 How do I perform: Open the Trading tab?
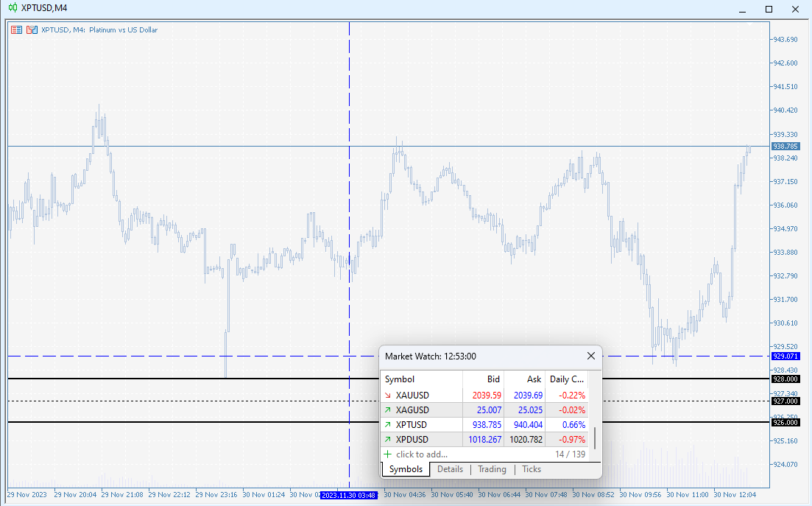pyautogui.click(x=492, y=469)
